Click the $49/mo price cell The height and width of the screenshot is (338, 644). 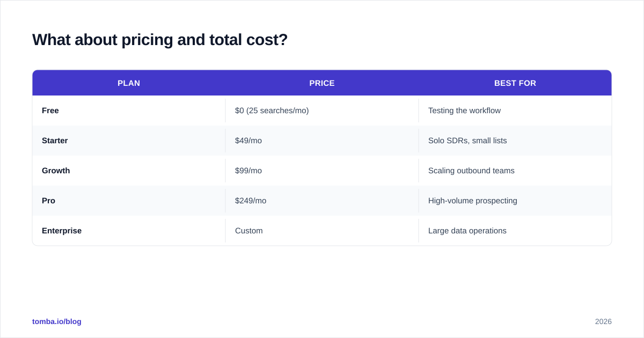click(x=322, y=141)
